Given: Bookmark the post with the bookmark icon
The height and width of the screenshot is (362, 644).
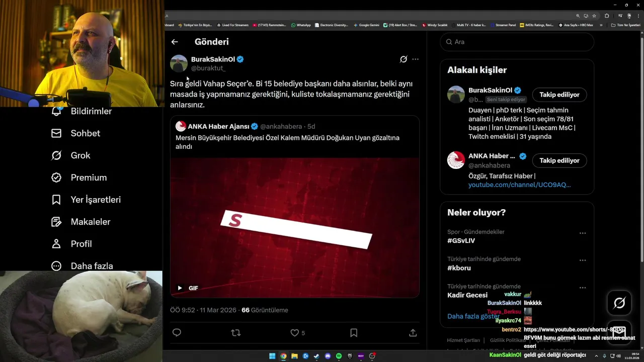Looking at the screenshot, I should pyautogui.click(x=354, y=333).
